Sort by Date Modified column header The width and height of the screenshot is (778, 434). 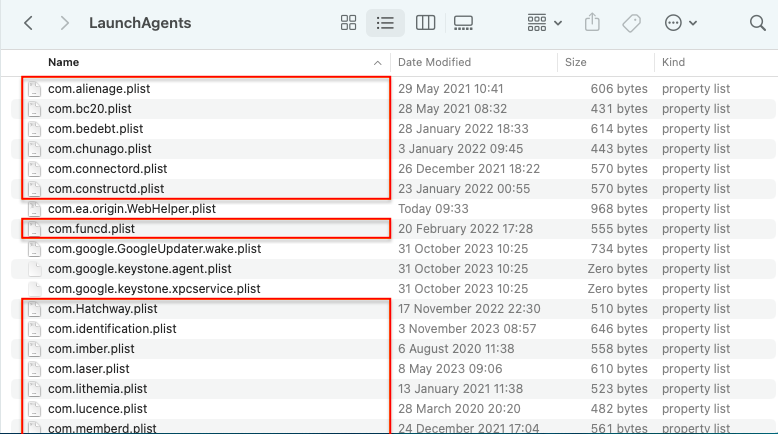point(434,62)
